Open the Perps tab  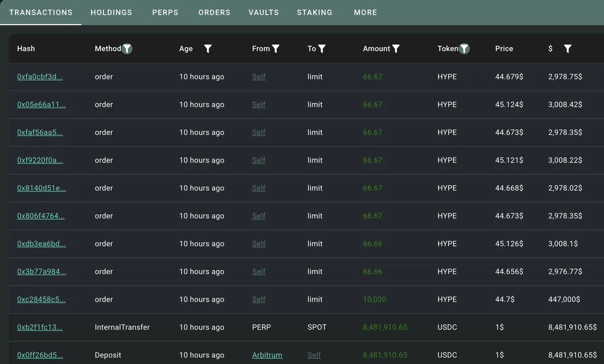(165, 12)
